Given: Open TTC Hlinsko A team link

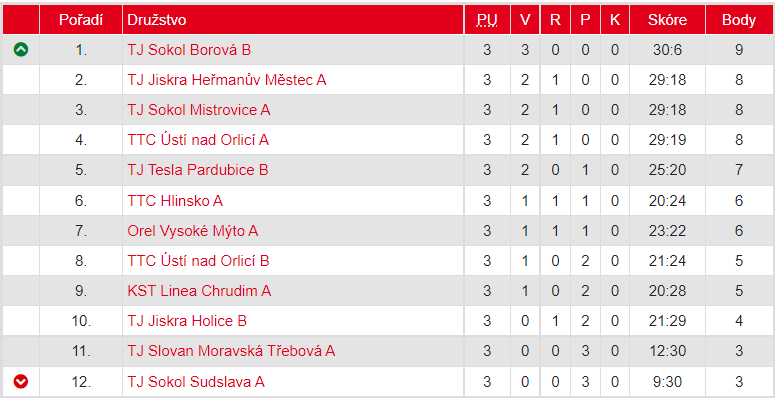Looking at the screenshot, I should pos(175,200).
